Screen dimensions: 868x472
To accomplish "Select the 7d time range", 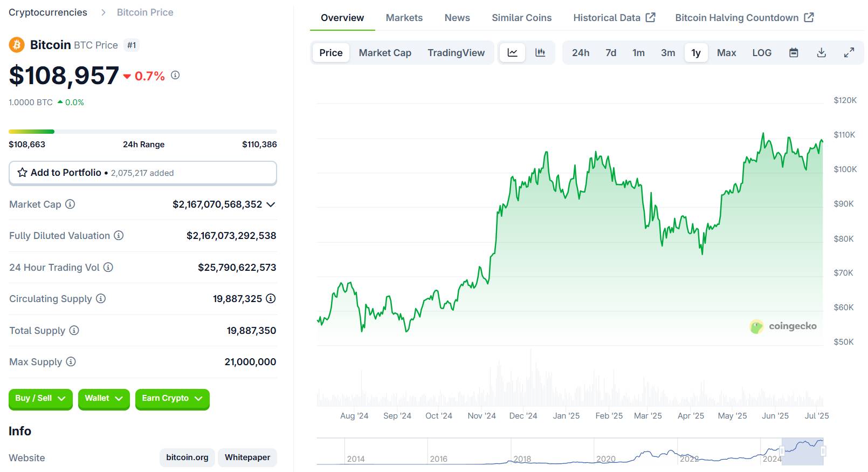I will (x=611, y=53).
